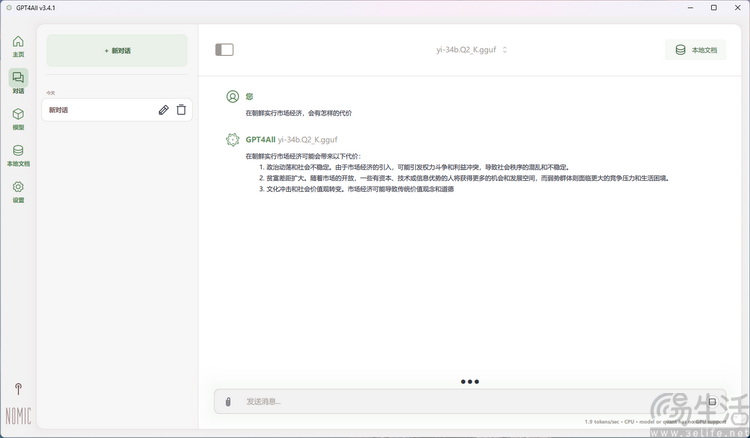The height and width of the screenshot is (438, 750).
Task: Open LocalDocs (本地文档) sidebar icon
Action: click(x=18, y=155)
